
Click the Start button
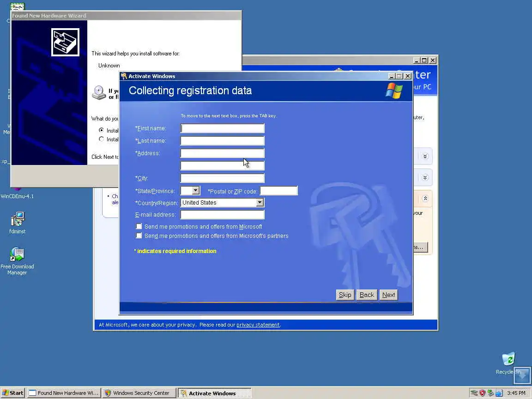pos(13,393)
